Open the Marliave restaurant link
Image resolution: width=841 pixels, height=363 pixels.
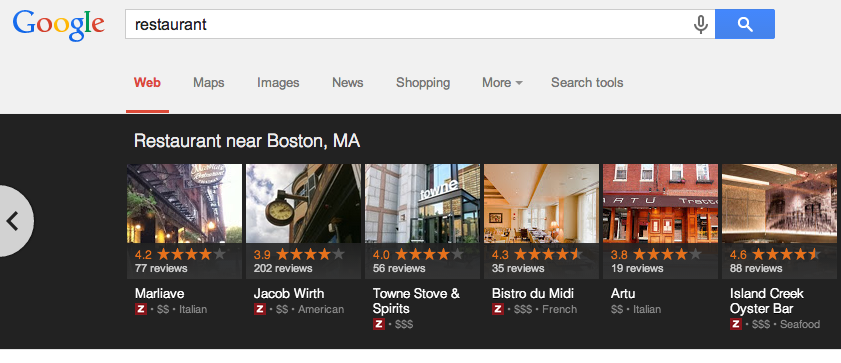click(159, 293)
